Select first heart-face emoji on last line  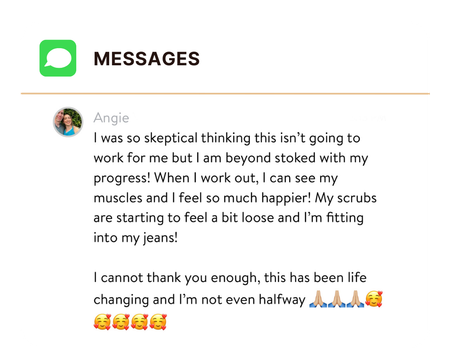tap(102, 322)
